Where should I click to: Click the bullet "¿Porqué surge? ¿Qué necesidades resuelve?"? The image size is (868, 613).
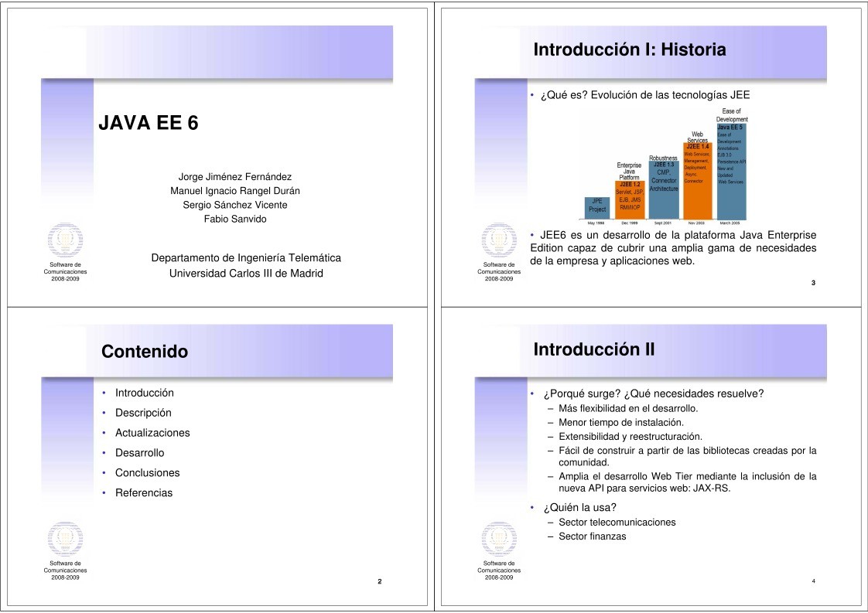coord(653,394)
